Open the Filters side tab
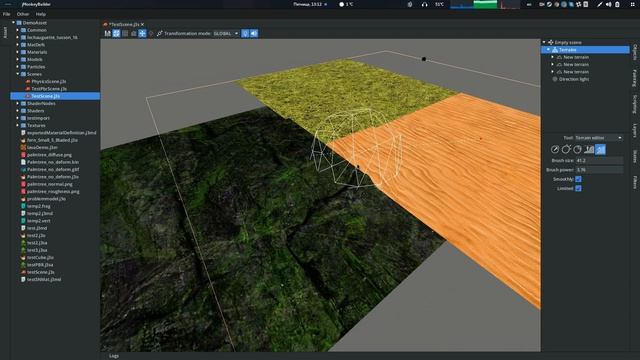This screenshot has height=360, width=640. coord(635,182)
